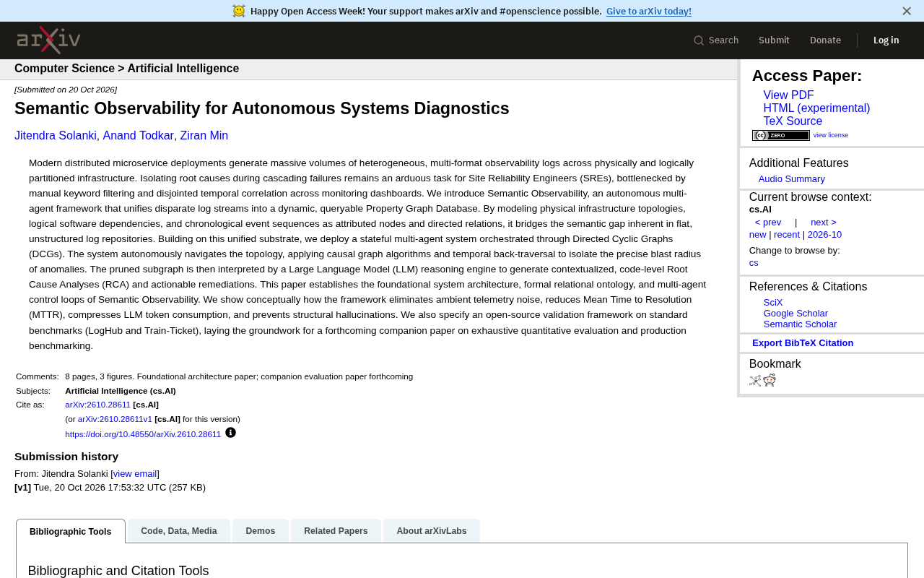Open the arXiv:2610.28611 cite link
Screen dimensions: 924x578
pyautogui.click(x=97, y=405)
